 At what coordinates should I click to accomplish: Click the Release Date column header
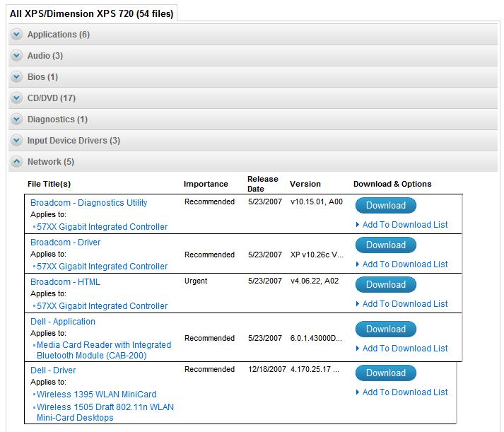[x=263, y=184]
